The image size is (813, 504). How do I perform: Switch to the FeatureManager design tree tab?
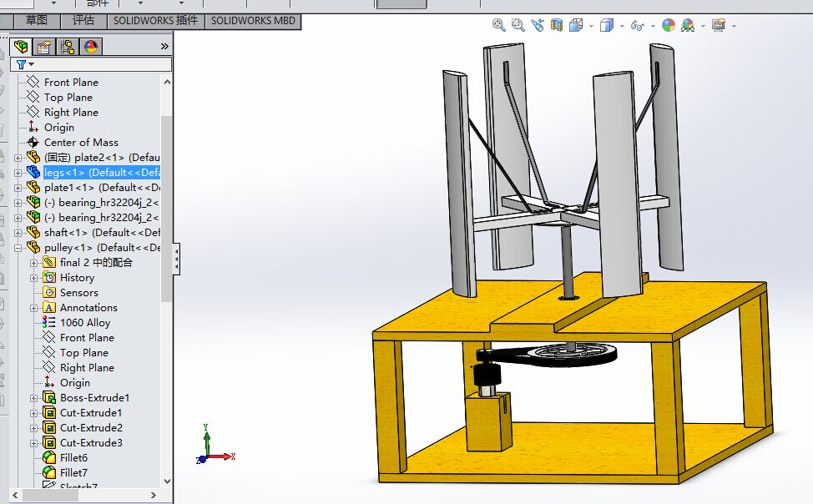point(21,47)
